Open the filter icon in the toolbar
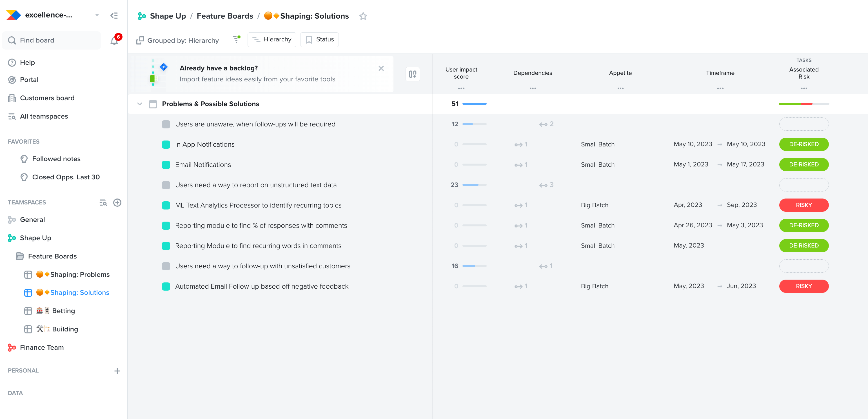The image size is (868, 419). click(237, 39)
